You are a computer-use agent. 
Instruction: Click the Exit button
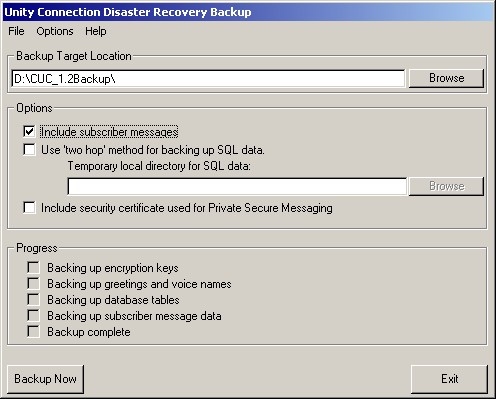[449, 379]
